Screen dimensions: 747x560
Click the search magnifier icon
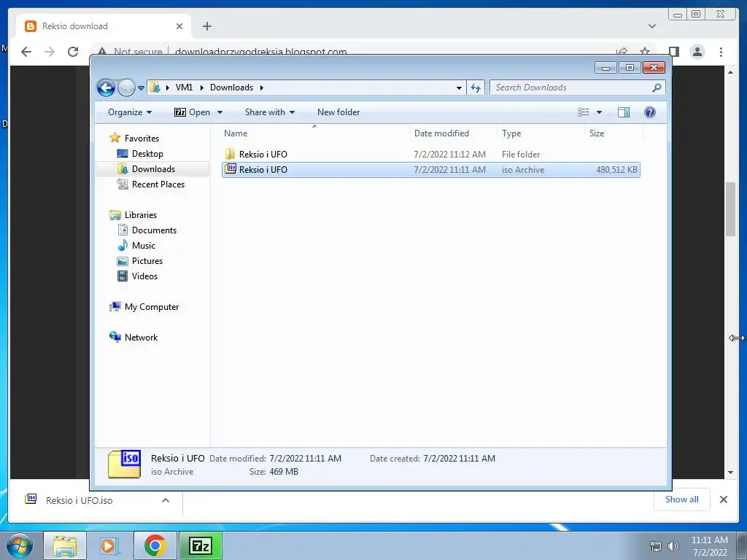point(657,87)
